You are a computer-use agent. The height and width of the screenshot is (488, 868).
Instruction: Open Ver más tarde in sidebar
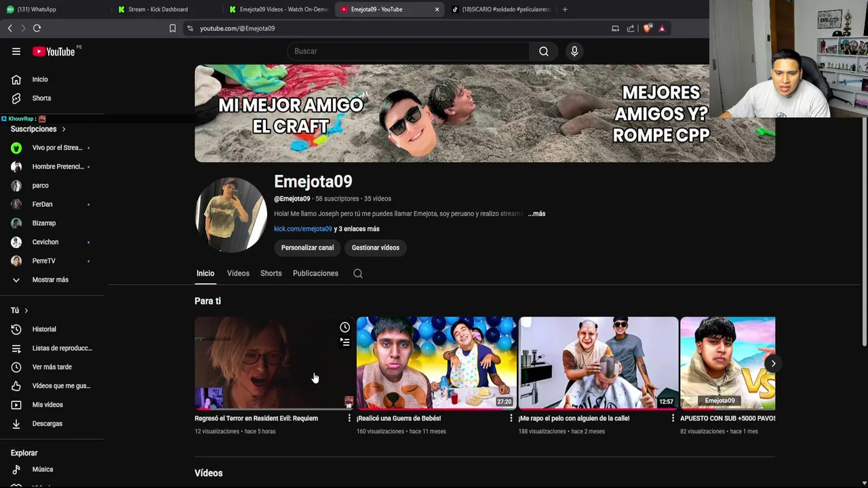coord(52,367)
